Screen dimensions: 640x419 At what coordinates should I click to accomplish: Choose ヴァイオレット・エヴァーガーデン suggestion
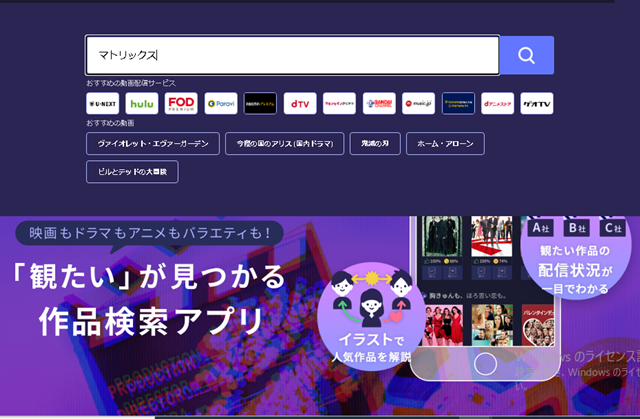(x=153, y=144)
